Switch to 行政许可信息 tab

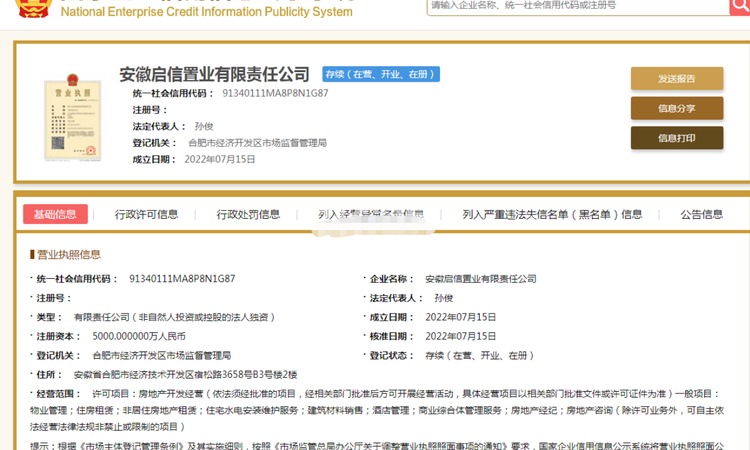click(x=146, y=214)
